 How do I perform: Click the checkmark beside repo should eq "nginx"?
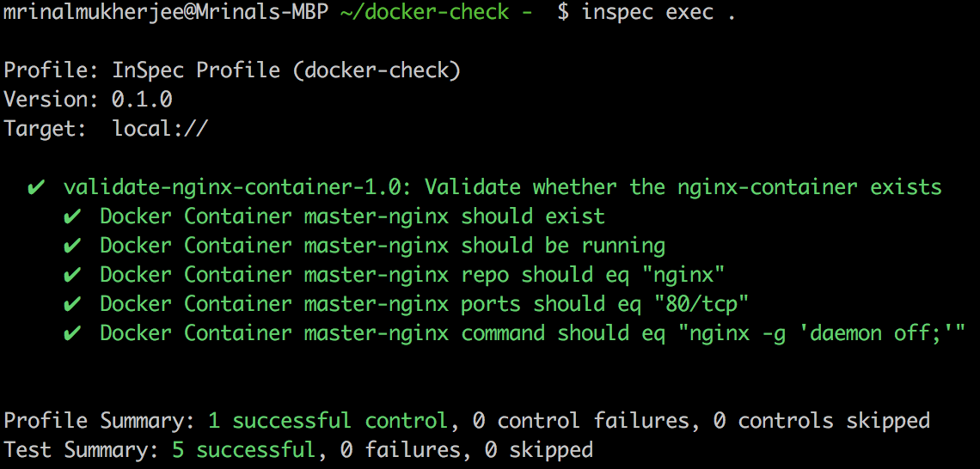tap(72, 275)
